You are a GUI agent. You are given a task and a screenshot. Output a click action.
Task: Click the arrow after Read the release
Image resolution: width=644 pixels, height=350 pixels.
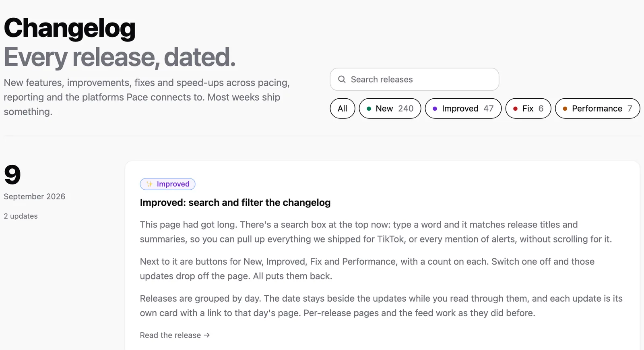point(207,335)
